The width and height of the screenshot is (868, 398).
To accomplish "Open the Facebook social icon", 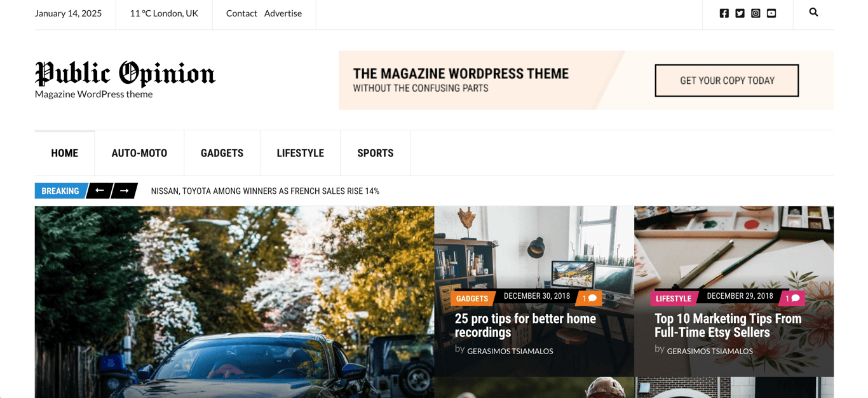I will [724, 13].
